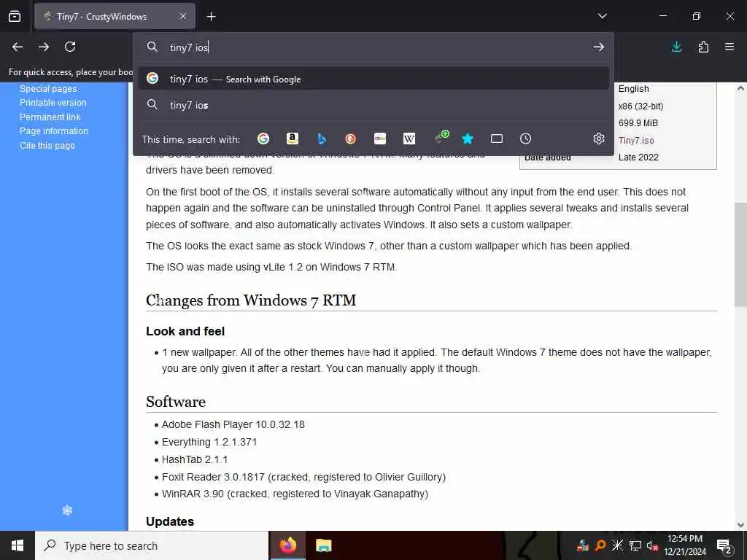Click the orange magnifier tray icon
The height and width of the screenshot is (560, 747).
[x=600, y=545]
